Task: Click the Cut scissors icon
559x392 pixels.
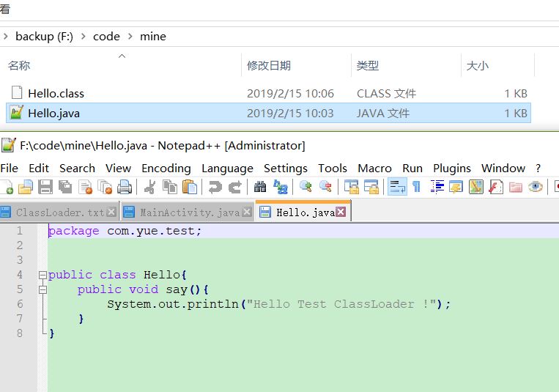Action: click(x=149, y=188)
